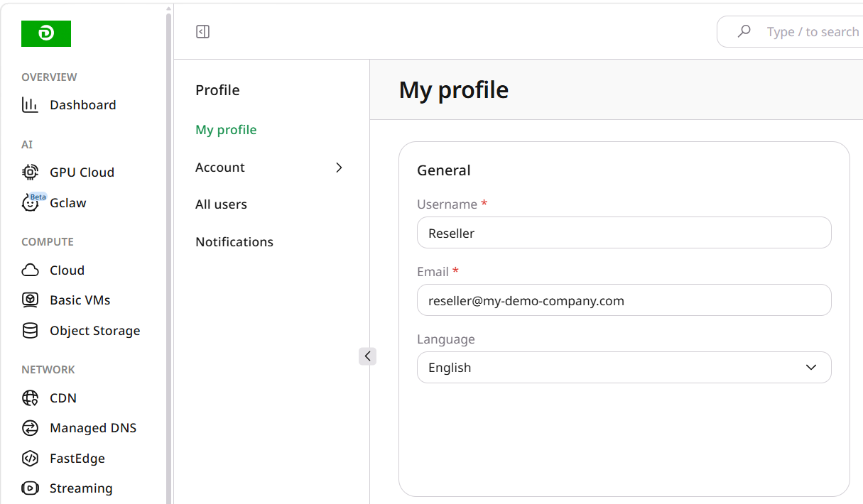The image size is (863, 504).
Task: Click the Profile heading text
Action: tap(217, 90)
